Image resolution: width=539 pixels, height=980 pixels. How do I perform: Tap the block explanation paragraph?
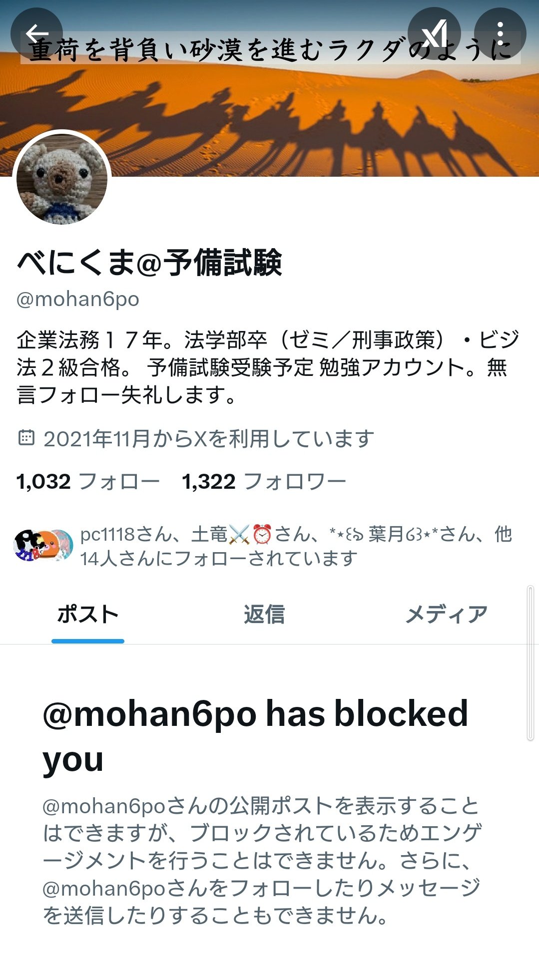262,860
